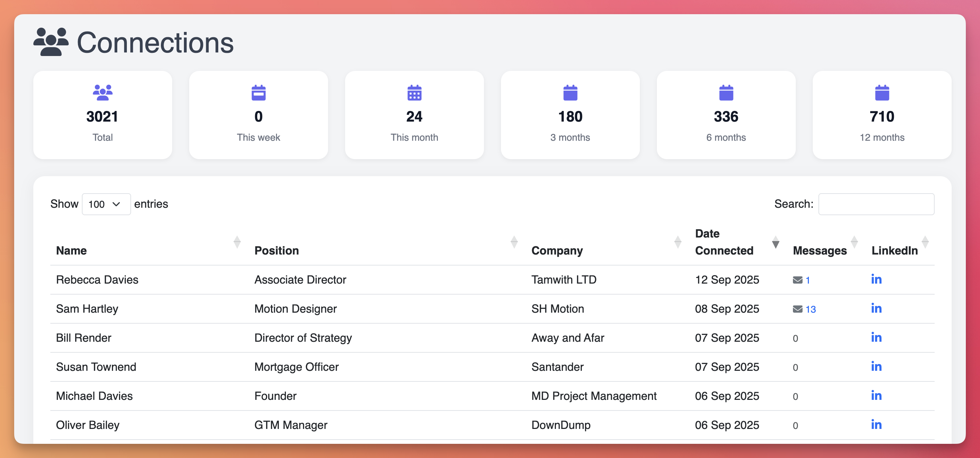Open Susan Townend's LinkedIn profile icon
Image resolution: width=980 pixels, height=458 pixels.
point(876,366)
